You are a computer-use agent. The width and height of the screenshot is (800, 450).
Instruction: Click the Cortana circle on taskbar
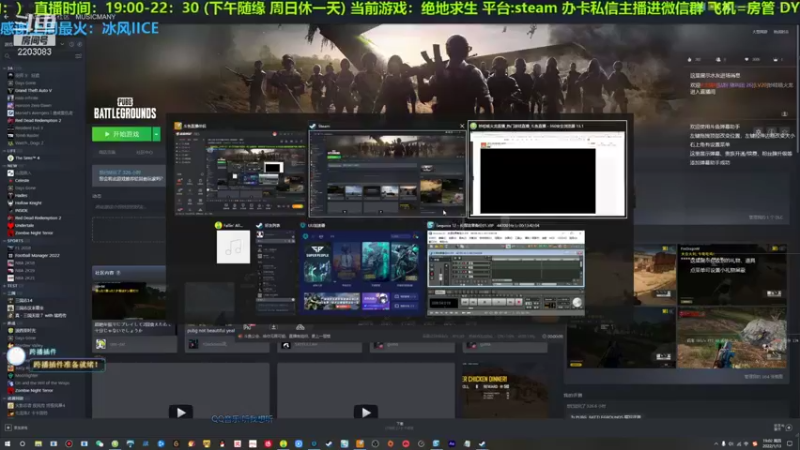pos(22,444)
